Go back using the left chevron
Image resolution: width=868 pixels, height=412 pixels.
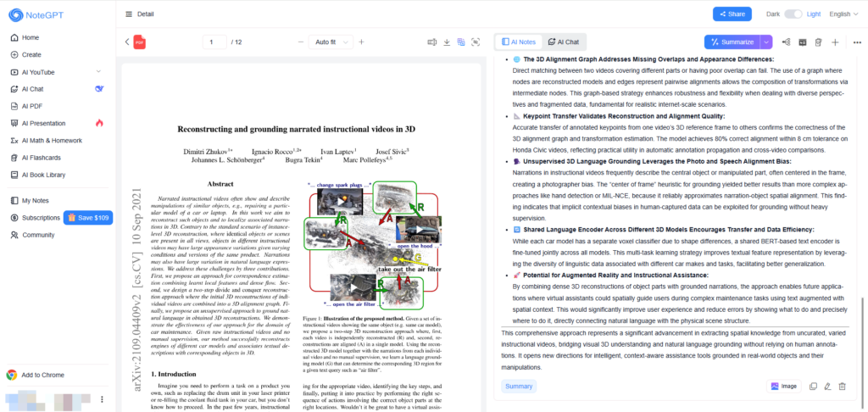coord(127,42)
